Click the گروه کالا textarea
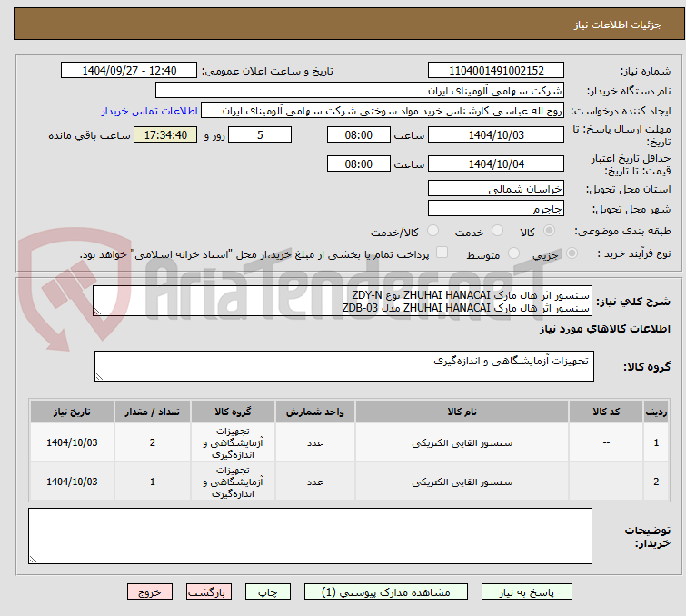Image resolution: width=686 pixels, height=616 pixels. click(343, 366)
